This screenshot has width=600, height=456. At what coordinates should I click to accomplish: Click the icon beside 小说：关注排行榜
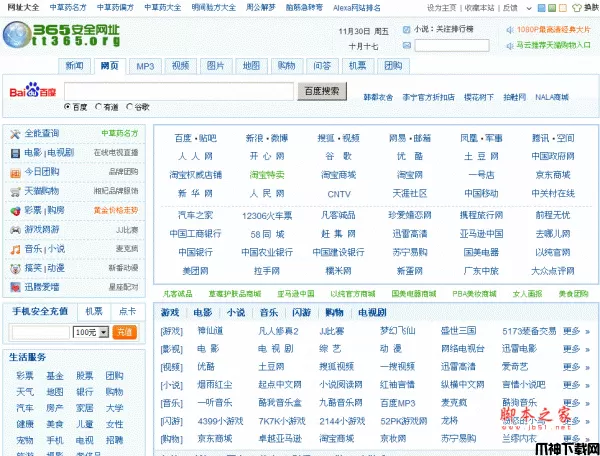pos(407,29)
